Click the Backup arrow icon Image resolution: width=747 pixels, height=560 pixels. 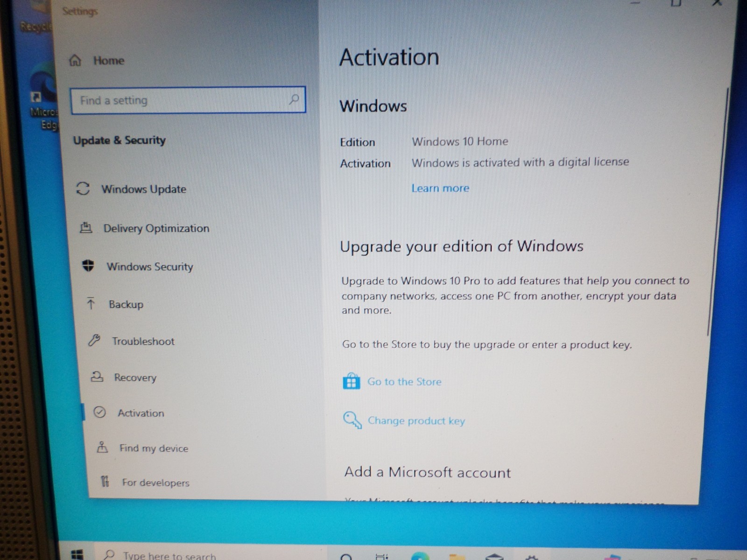click(91, 304)
